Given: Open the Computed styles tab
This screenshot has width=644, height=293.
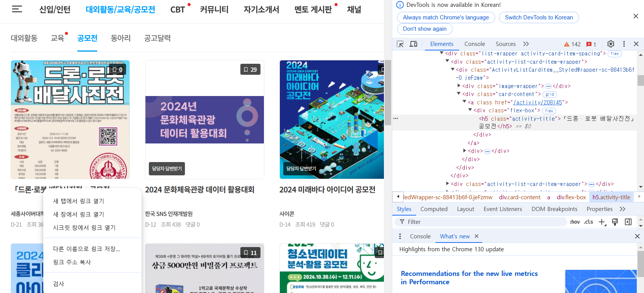Looking at the screenshot, I should click(434, 209).
